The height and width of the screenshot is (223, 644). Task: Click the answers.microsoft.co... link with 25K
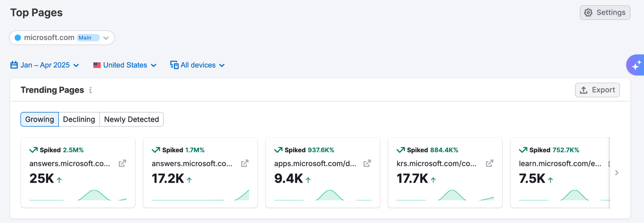70,163
